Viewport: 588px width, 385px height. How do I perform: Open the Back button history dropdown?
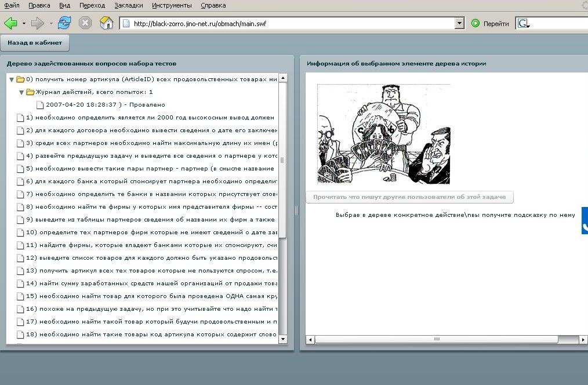[24, 24]
